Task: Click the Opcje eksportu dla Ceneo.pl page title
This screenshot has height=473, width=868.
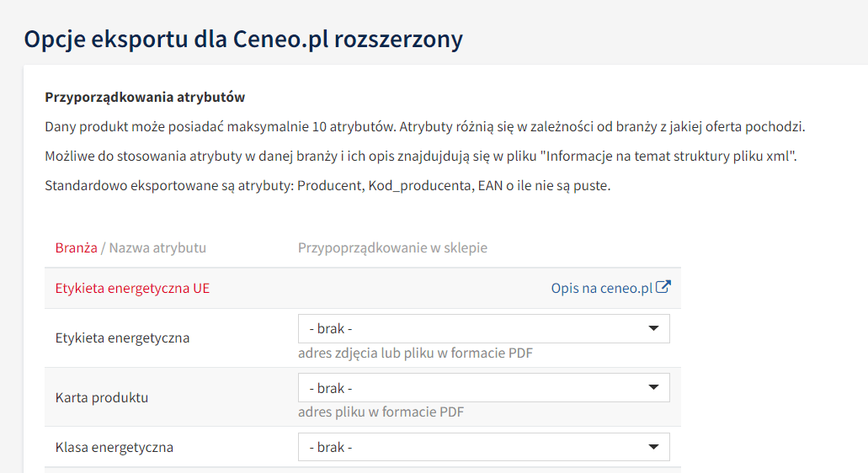Action: tap(243, 40)
